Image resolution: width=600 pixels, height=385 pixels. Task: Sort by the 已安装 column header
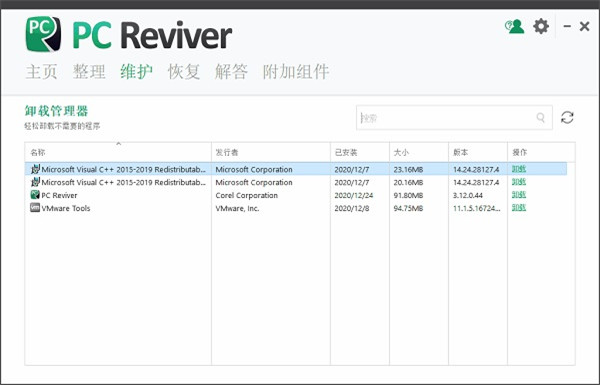point(360,152)
